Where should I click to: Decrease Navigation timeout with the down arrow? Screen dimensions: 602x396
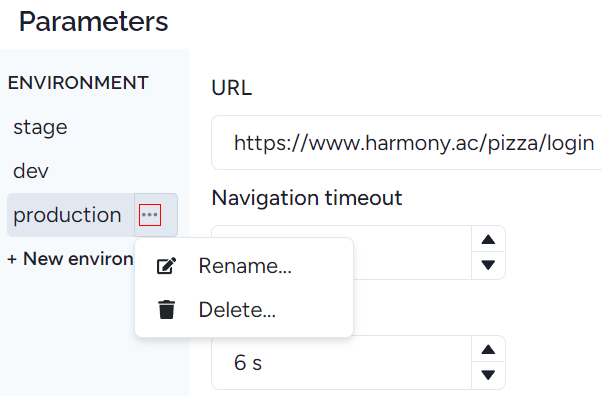pos(488,265)
